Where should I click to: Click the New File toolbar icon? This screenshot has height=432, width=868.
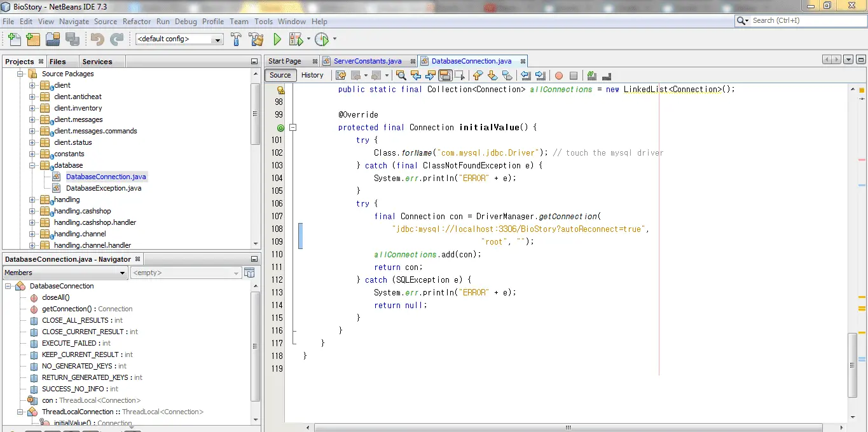(x=14, y=39)
